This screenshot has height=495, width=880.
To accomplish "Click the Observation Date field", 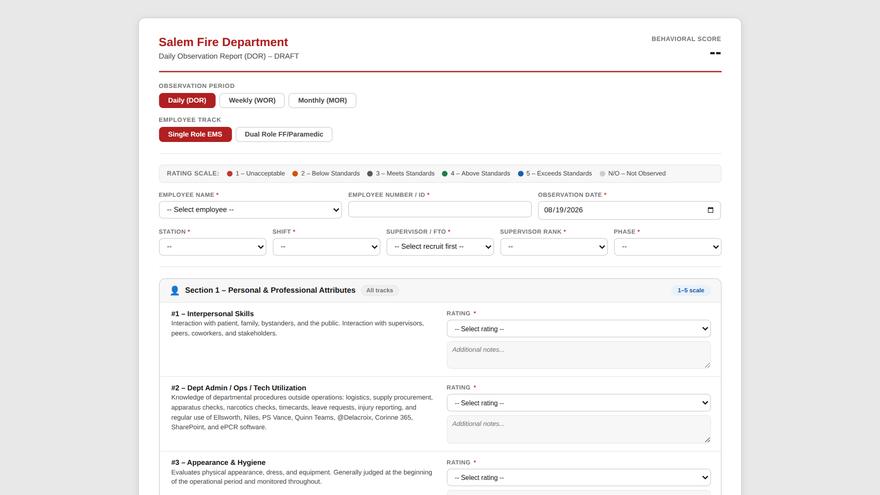I will 629,210.
